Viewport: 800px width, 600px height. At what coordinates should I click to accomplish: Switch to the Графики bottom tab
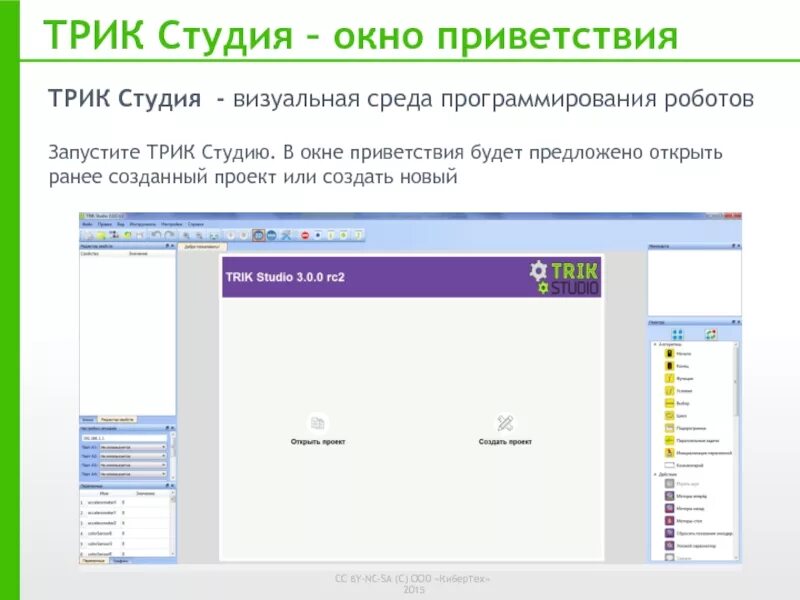(120, 561)
